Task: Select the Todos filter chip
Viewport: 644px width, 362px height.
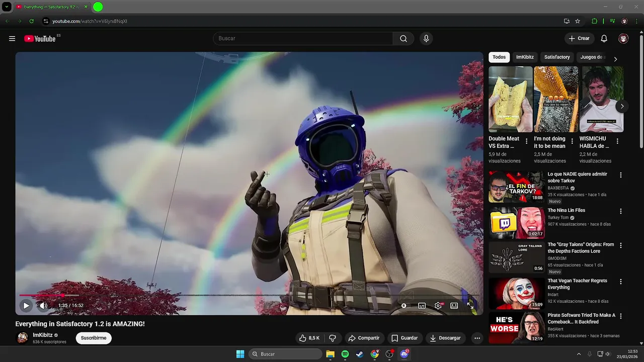Action: click(499, 57)
